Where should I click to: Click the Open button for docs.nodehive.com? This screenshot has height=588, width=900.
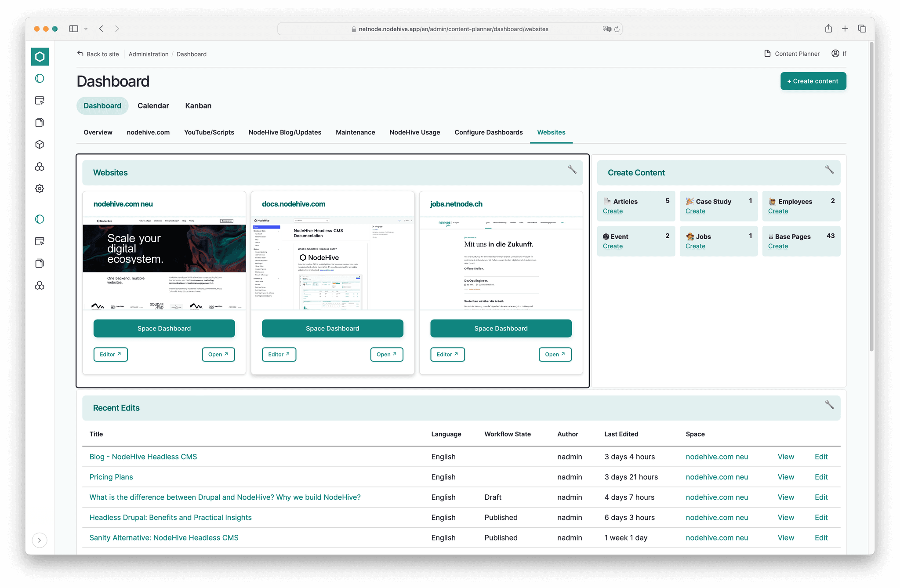point(387,355)
